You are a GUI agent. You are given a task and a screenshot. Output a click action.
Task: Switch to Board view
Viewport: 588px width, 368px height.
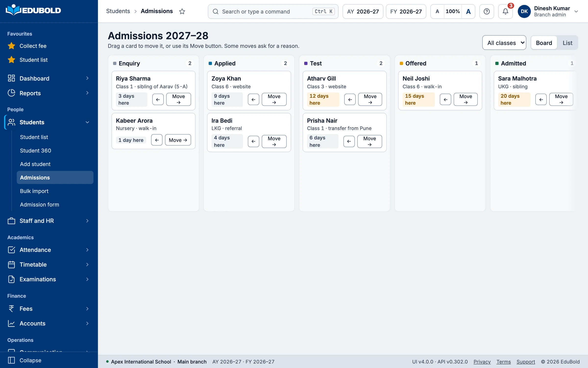click(544, 43)
